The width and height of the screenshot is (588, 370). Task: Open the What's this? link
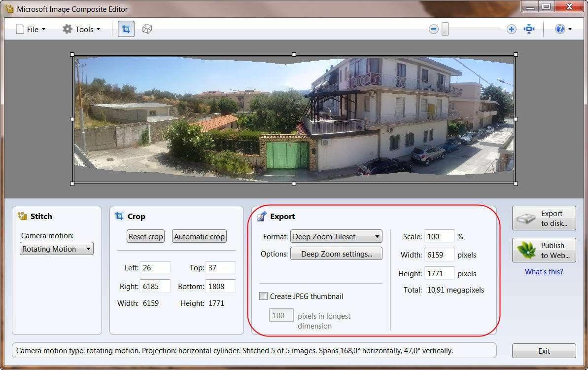click(544, 272)
